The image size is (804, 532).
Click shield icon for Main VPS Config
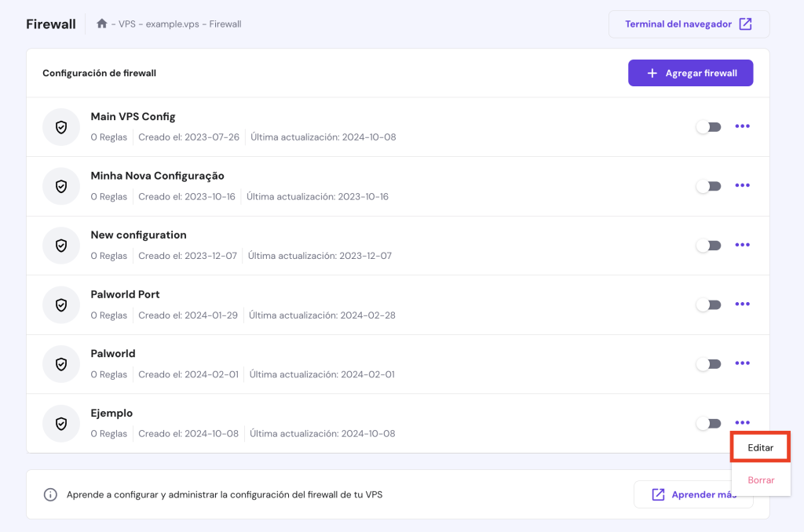61,127
